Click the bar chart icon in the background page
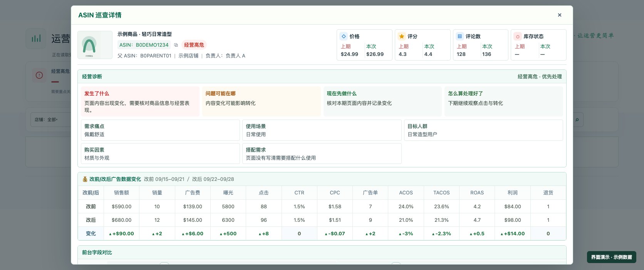 pyautogui.click(x=36, y=39)
